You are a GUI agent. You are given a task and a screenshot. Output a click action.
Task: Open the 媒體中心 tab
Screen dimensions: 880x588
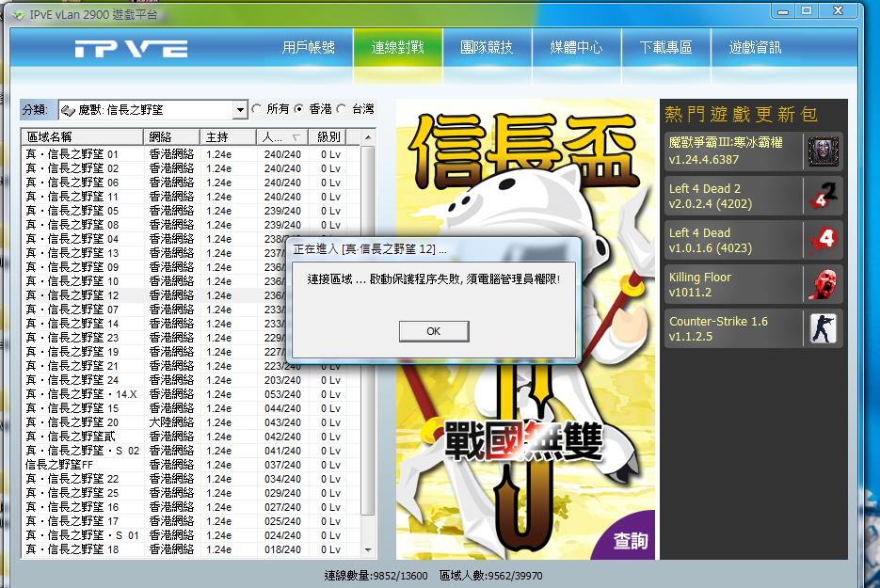576,48
